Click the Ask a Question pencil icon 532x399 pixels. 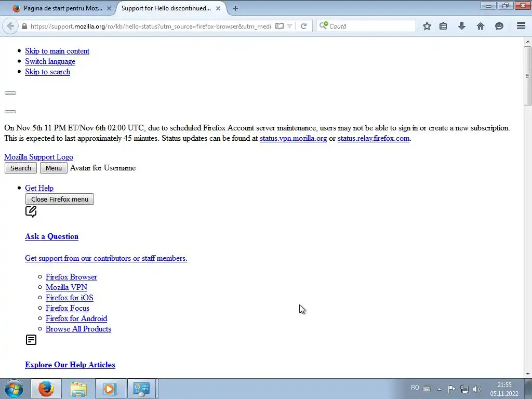31,211
